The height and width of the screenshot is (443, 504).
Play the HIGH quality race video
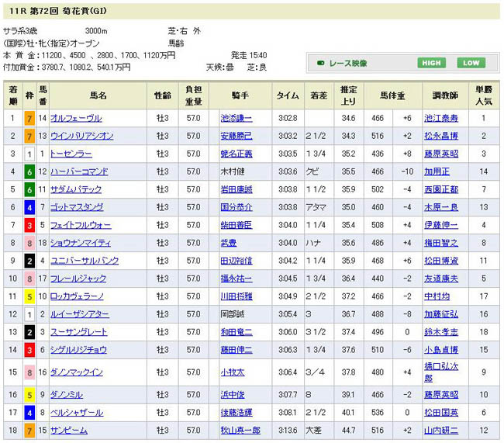[431, 63]
